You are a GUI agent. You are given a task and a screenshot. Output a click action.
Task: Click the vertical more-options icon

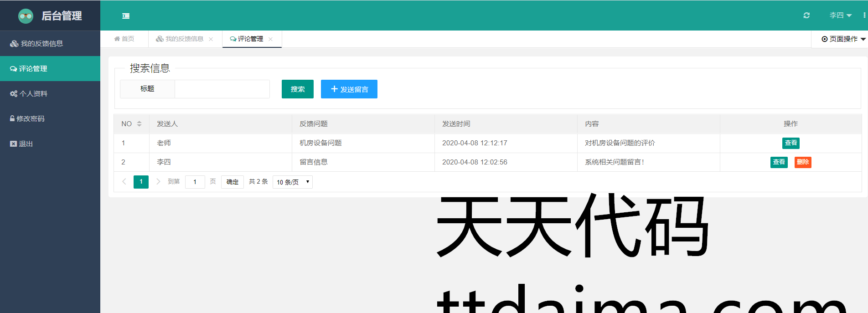pos(864,15)
